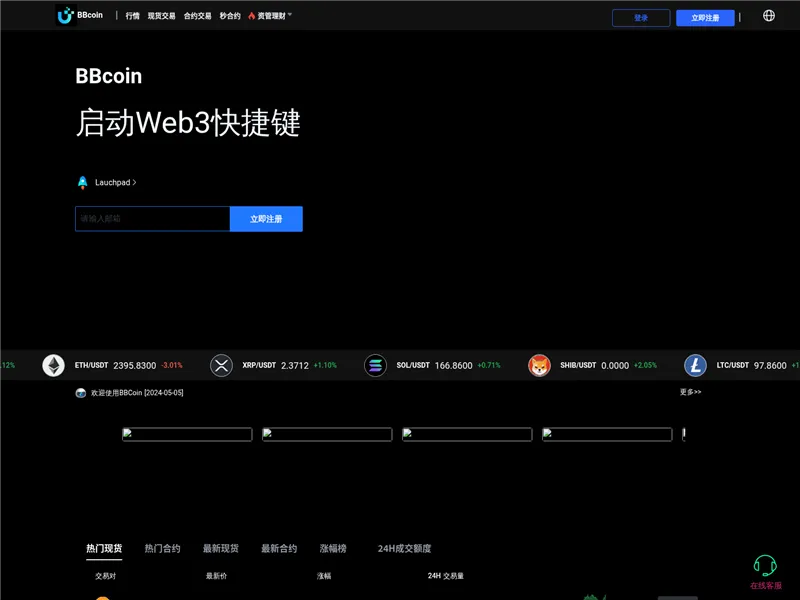Viewport: 800px width, 600px height.
Task: Open the 欢迎使用BBCoin announcement
Action: tap(137, 393)
